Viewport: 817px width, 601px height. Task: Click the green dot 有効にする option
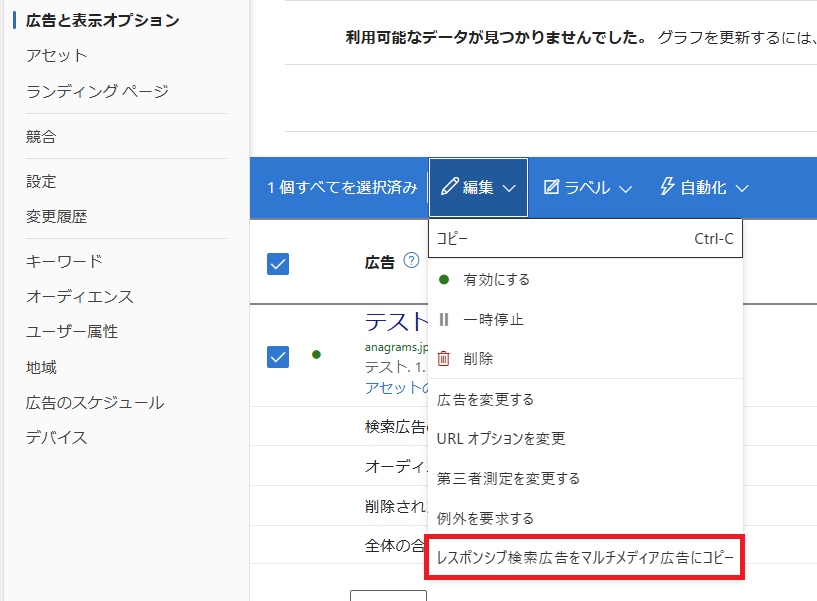point(444,280)
